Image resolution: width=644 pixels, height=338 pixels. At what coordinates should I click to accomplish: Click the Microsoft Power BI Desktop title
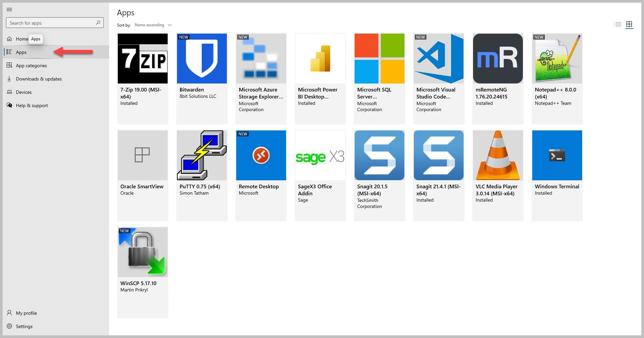pyautogui.click(x=318, y=93)
